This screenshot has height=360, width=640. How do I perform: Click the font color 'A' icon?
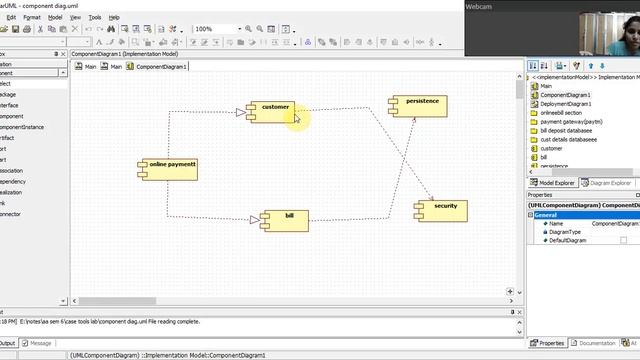tap(99, 42)
